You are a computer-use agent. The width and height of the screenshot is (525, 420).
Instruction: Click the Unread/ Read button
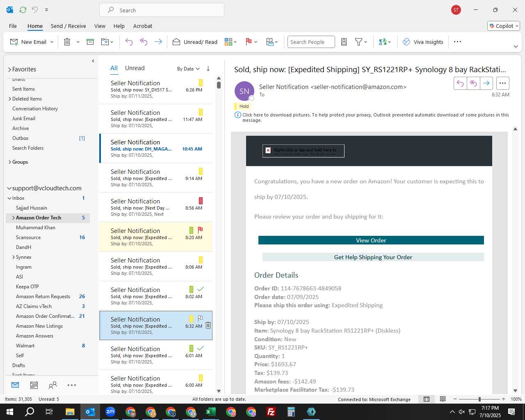195,42
